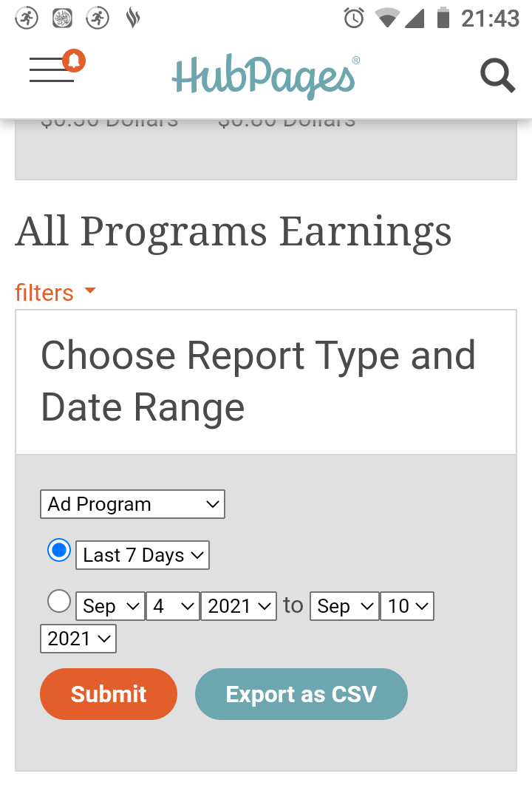Select the Last 7 Days radio button
Viewport: 532px width, 785px height.
pyautogui.click(x=59, y=550)
